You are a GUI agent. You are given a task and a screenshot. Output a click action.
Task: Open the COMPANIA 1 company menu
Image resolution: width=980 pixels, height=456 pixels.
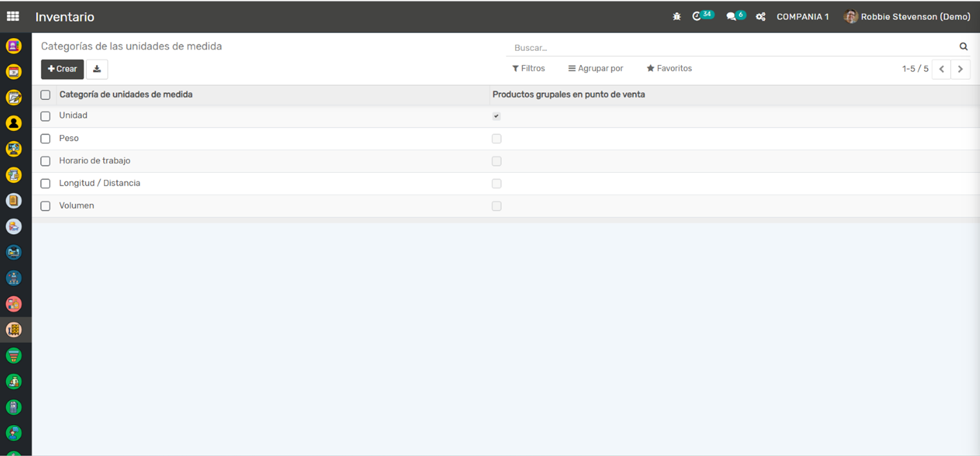coord(802,17)
